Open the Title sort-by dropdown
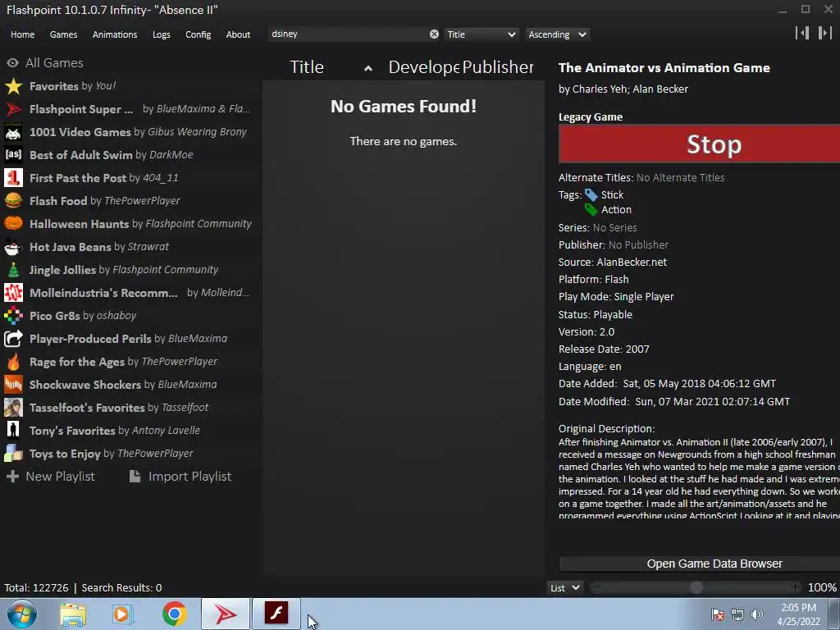 pyautogui.click(x=481, y=34)
